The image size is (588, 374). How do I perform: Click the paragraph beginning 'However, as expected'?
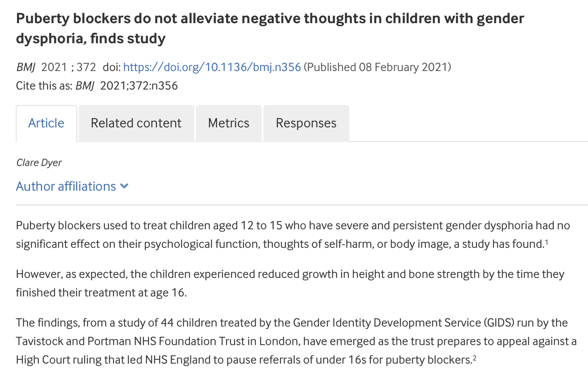pos(290,283)
